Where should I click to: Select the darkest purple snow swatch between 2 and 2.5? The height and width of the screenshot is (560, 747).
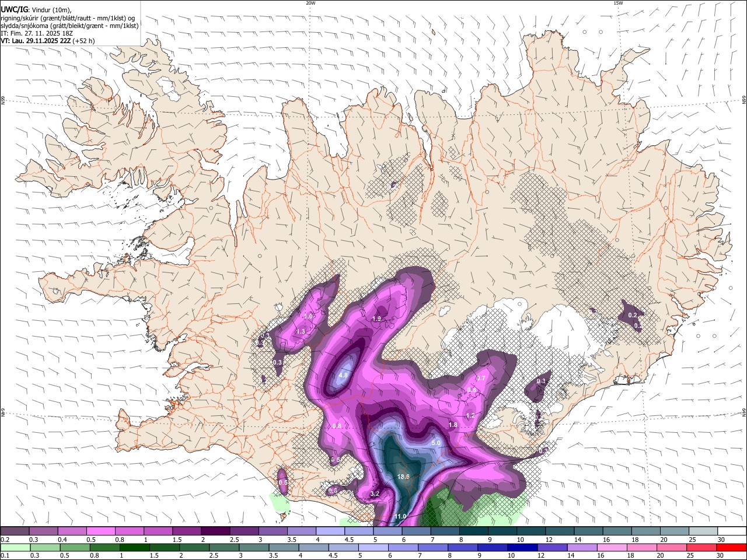[x=215, y=531]
